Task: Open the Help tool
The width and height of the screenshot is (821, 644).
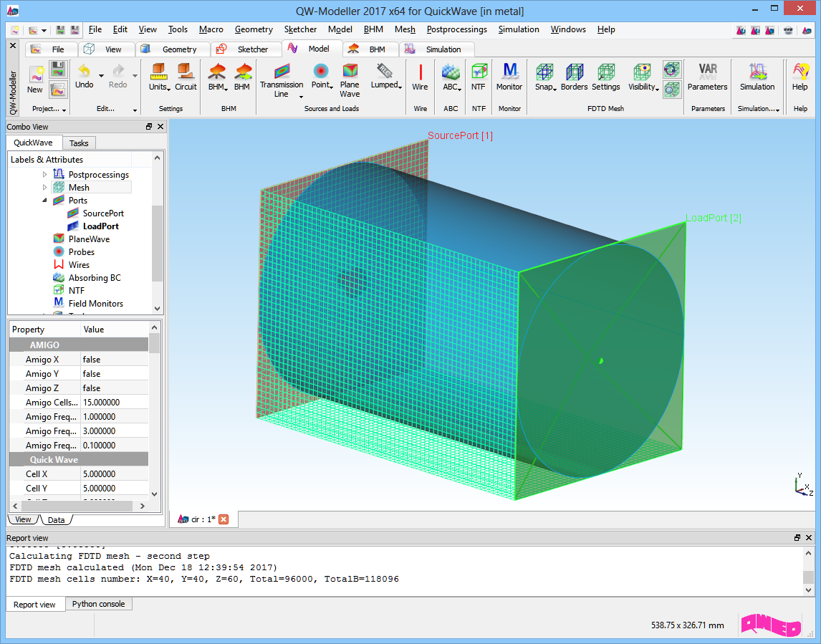Action: pos(800,77)
